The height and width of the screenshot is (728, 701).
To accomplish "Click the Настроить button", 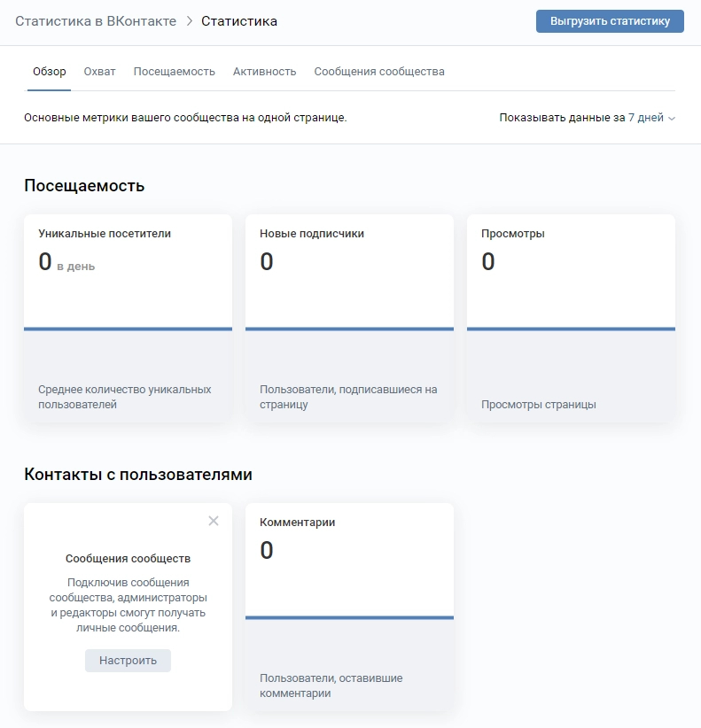I will click(x=128, y=661).
